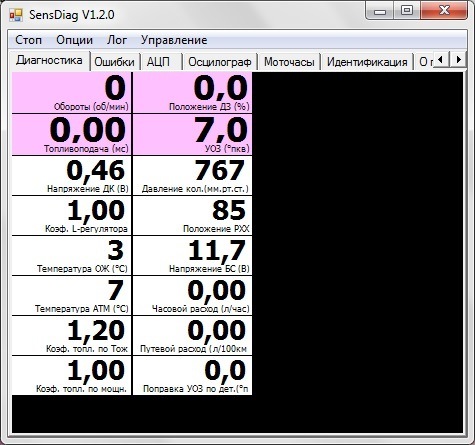Click the Топливоподача (мс) value cell
Image resolution: width=475 pixels, height=445 pixels.
click(x=72, y=135)
